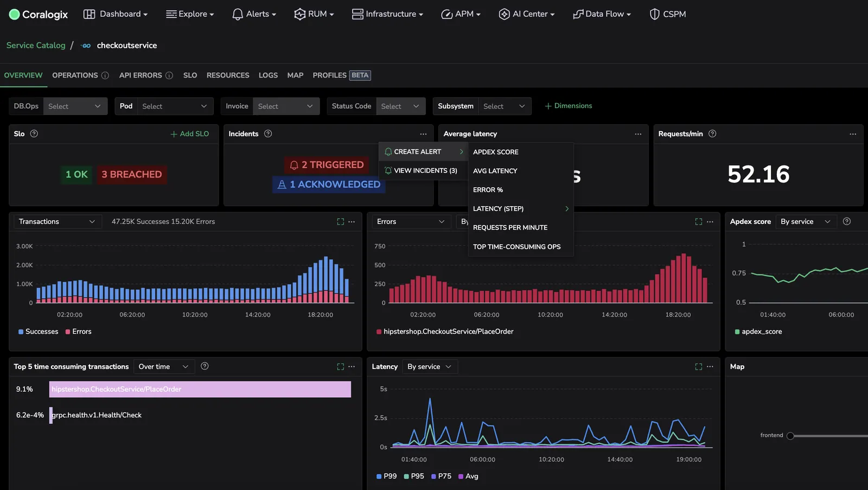This screenshot has height=490, width=868.
Task: Expand the Invoice Select dropdown
Action: [x=286, y=106]
